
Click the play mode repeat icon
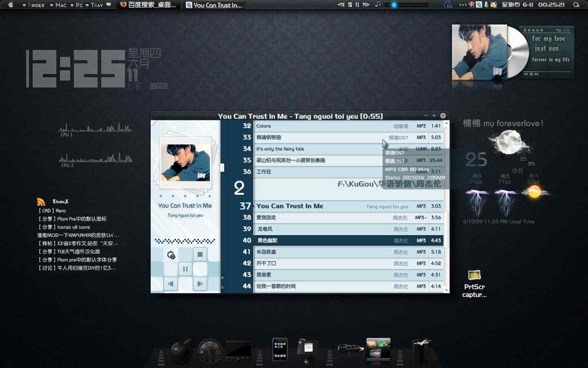pos(171,255)
